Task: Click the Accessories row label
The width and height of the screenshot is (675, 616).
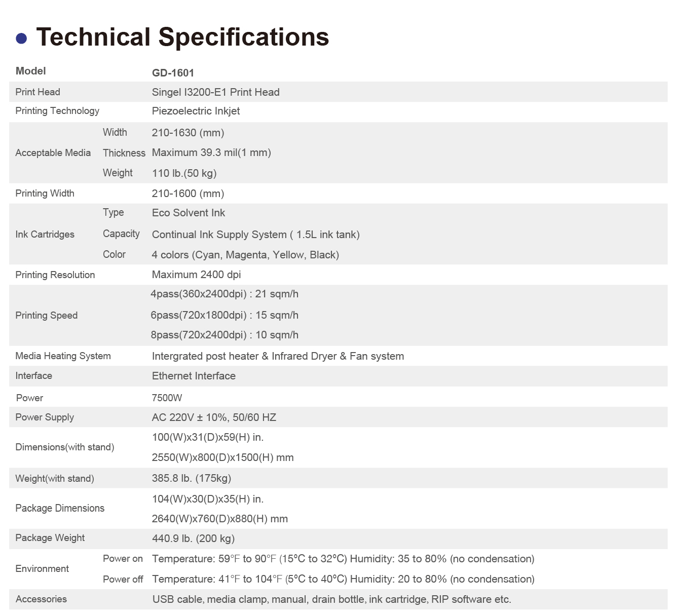Action: (41, 599)
